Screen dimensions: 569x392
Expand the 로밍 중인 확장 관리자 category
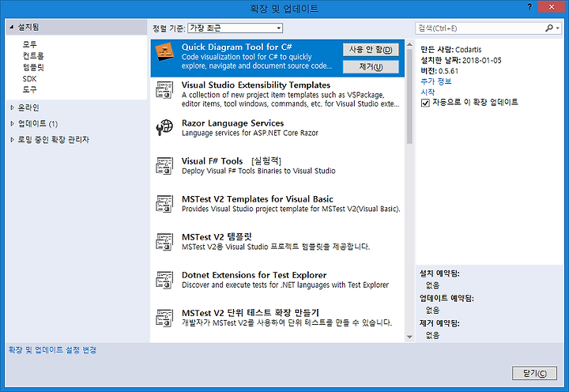(x=12, y=139)
